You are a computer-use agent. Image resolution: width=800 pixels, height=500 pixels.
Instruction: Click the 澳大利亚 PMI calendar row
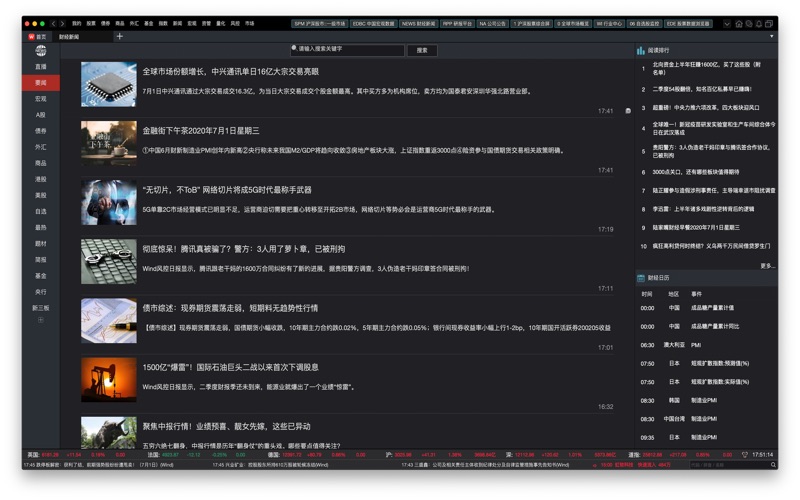pos(707,345)
